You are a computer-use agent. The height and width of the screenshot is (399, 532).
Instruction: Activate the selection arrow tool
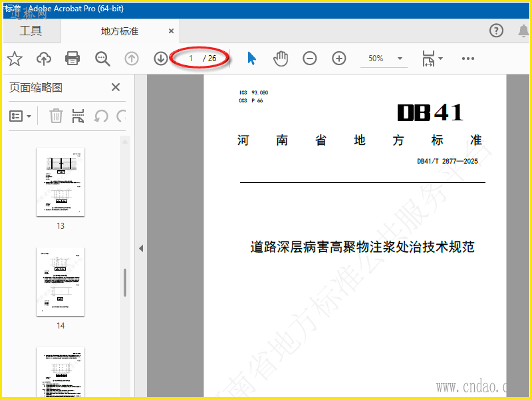click(251, 59)
